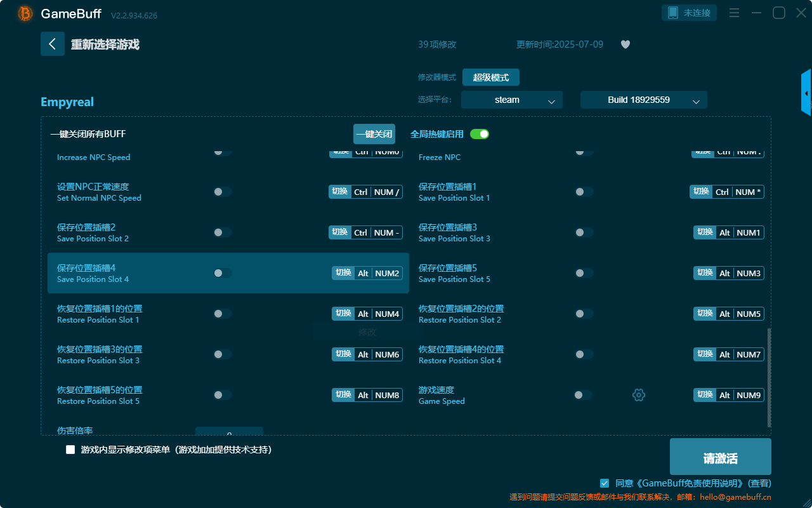Check the 游戏内显示修改项菜单 checkbox
812x508 pixels.
(70, 449)
